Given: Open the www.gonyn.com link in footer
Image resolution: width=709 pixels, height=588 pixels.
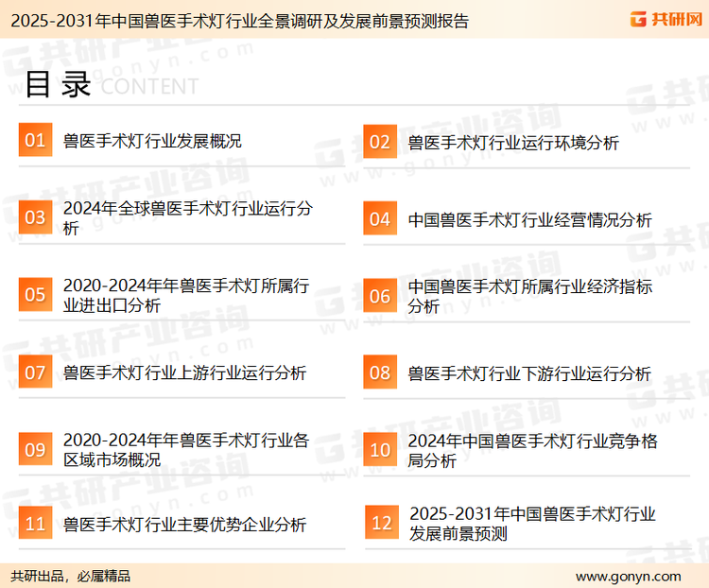Looking at the screenshot, I should click(x=628, y=577).
